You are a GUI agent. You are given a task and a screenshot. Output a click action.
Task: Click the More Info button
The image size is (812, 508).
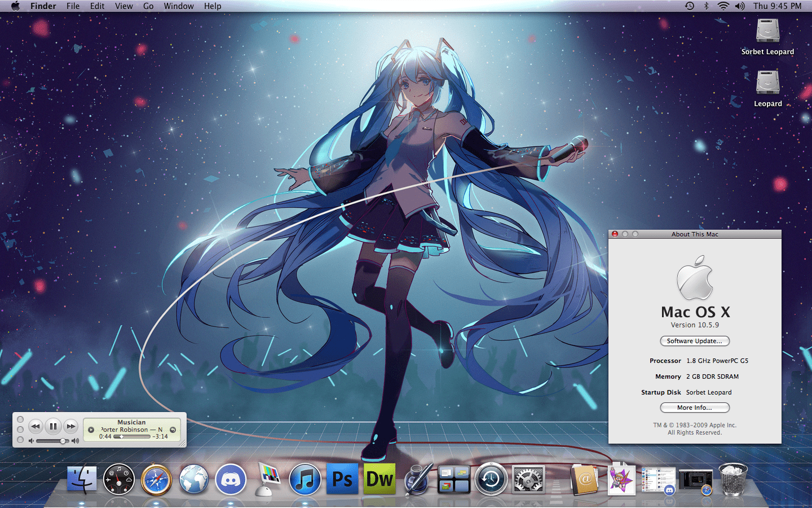695,408
